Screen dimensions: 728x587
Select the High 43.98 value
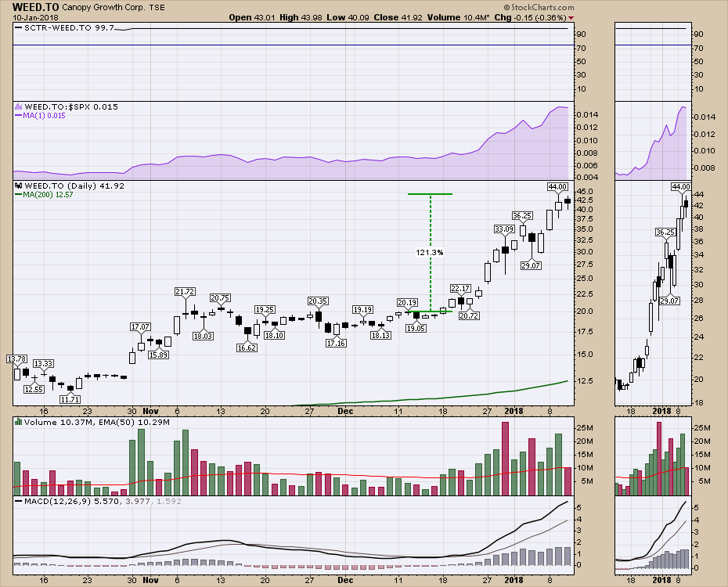point(301,18)
